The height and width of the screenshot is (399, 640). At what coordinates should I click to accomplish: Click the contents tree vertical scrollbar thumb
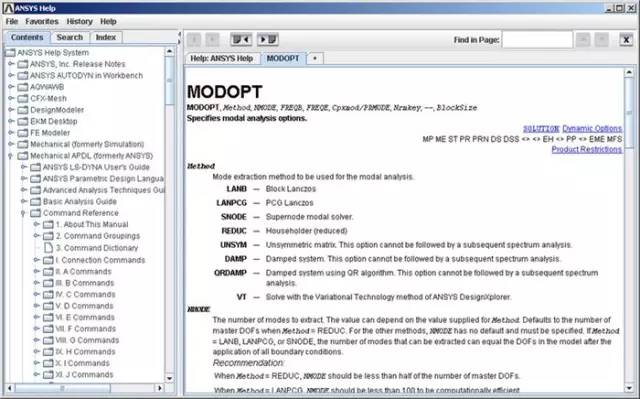(x=169, y=81)
